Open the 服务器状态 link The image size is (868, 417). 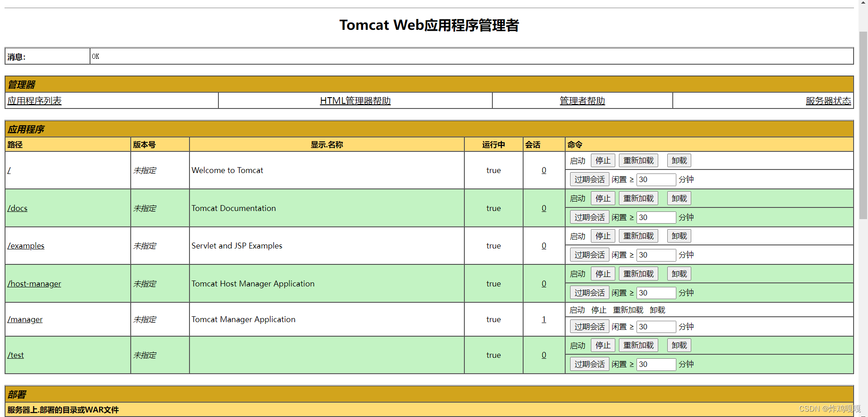828,101
